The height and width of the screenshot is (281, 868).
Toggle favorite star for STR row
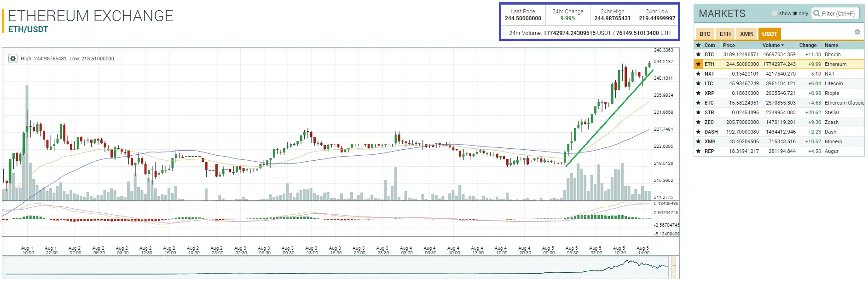click(x=698, y=112)
